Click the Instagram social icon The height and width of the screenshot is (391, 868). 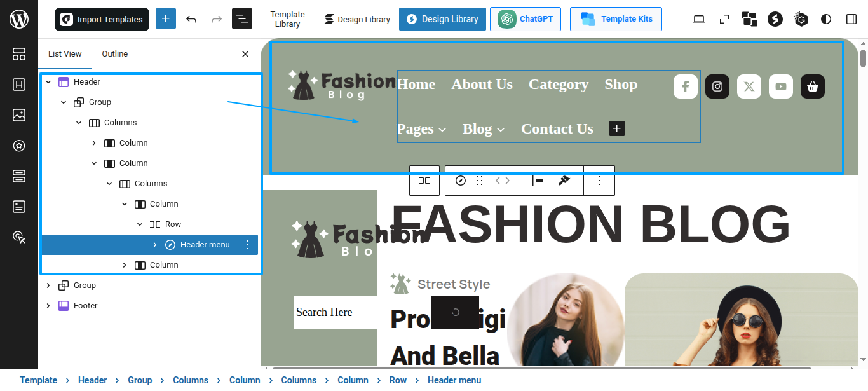coord(717,86)
